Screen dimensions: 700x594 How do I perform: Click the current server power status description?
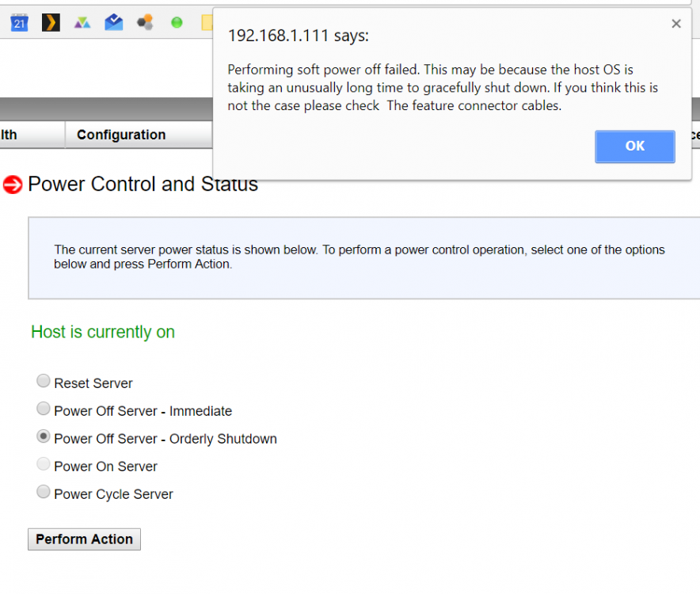(360, 257)
